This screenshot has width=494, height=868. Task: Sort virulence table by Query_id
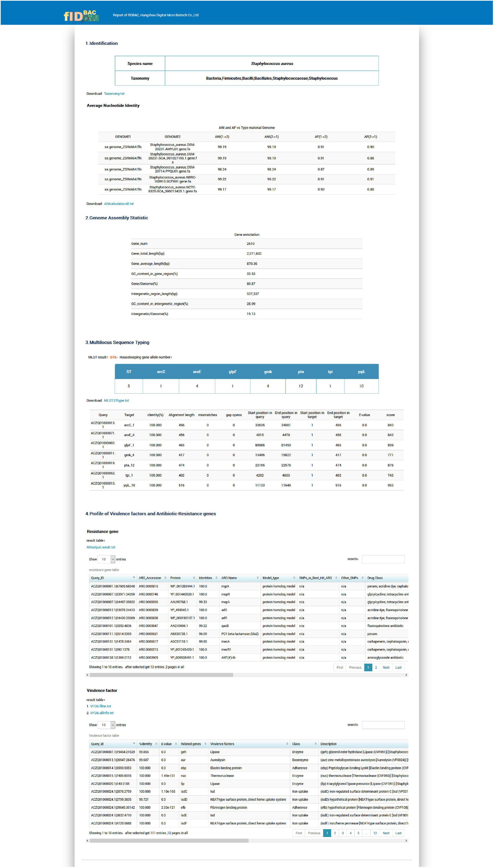click(113, 744)
